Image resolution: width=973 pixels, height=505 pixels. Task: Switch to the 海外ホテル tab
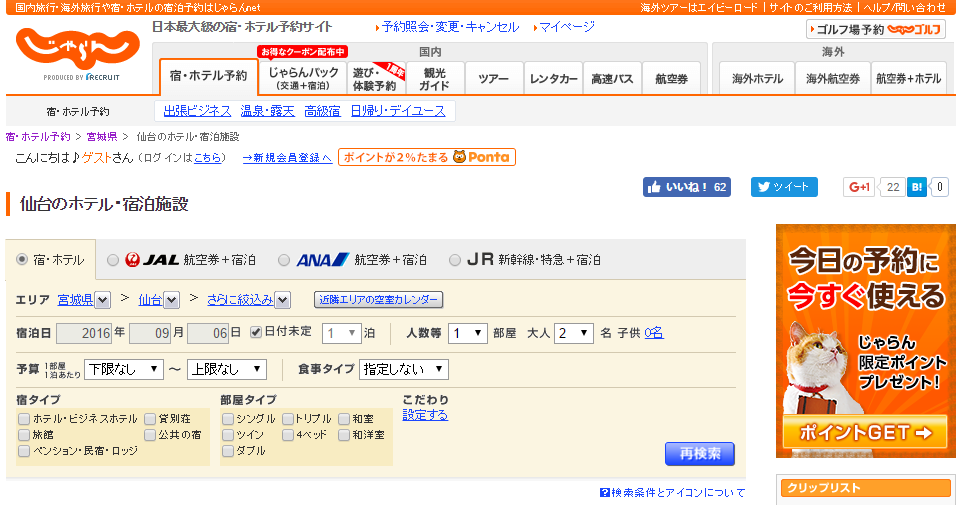pos(757,78)
